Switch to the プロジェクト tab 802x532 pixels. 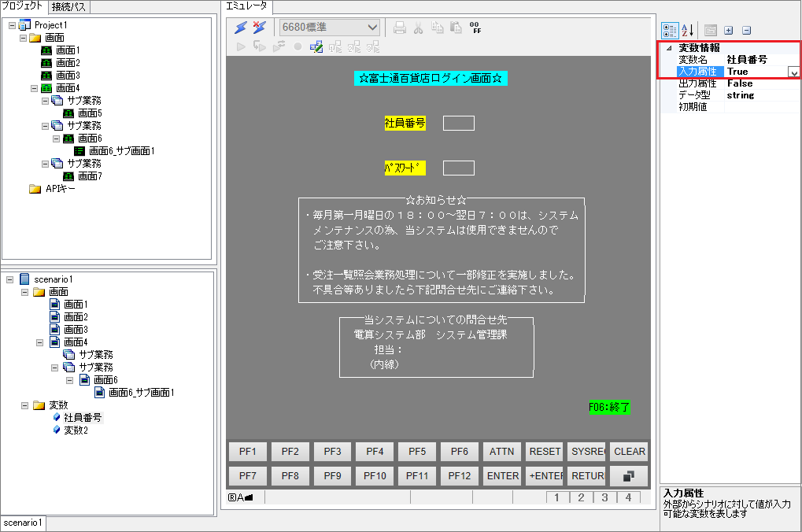click(x=23, y=6)
